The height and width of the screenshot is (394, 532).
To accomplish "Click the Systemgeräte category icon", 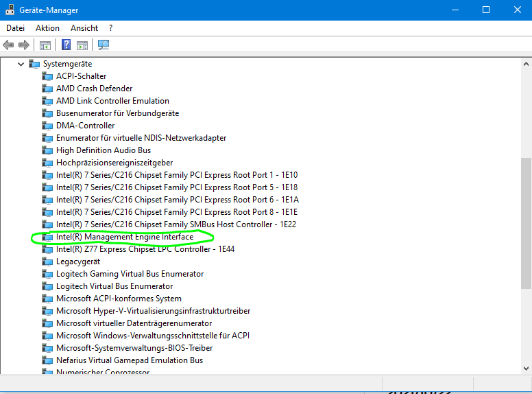I will 34,64.
